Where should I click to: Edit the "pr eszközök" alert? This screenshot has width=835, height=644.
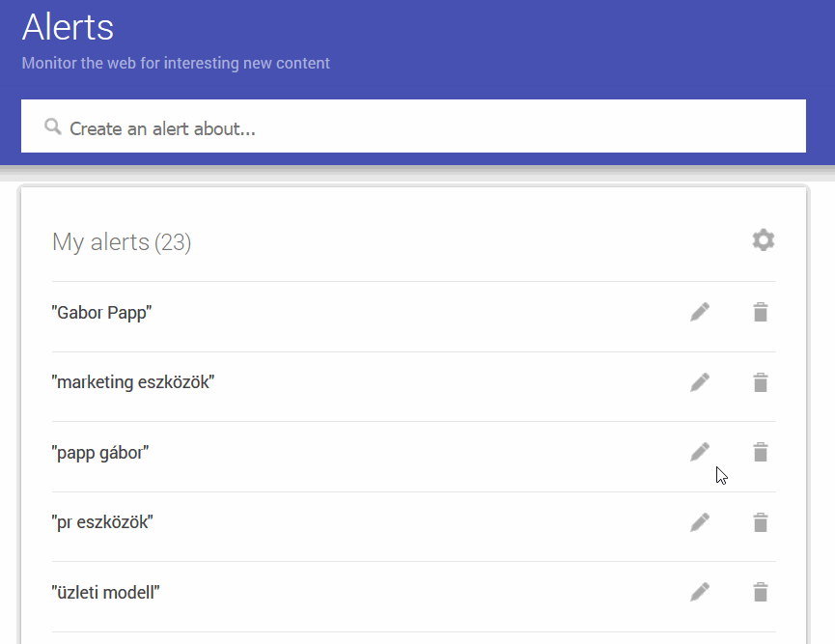point(700,522)
